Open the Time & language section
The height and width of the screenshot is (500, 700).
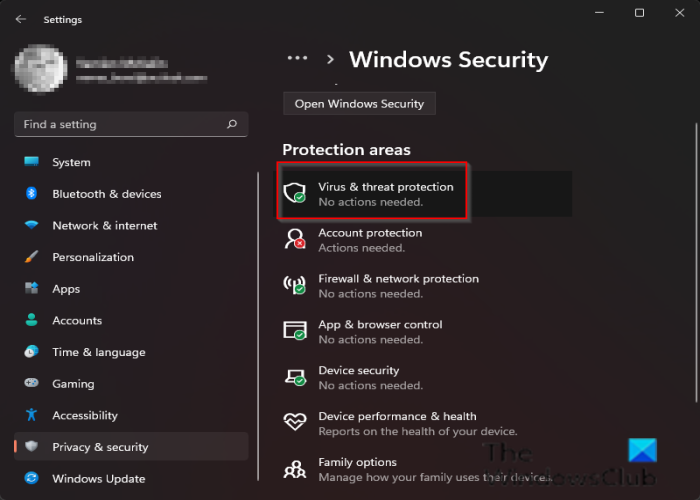(x=98, y=352)
